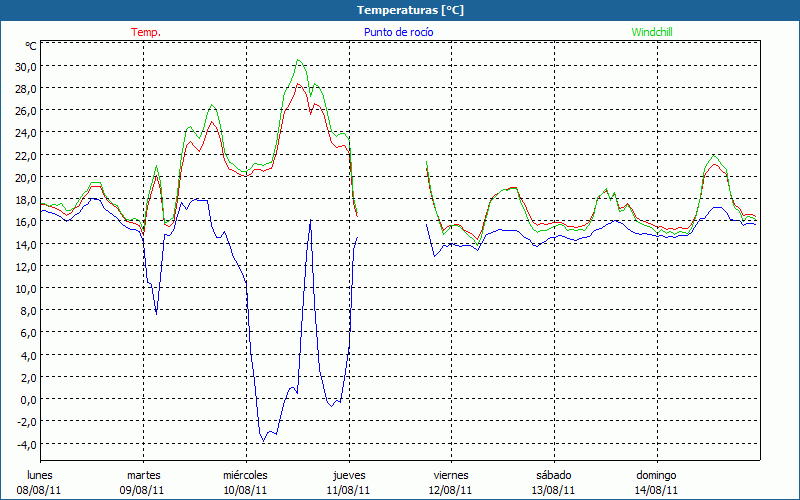Image resolution: width=800 pixels, height=500 pixels.
Task: Select the green "Windchill" legend label
Action: [652, 32]
